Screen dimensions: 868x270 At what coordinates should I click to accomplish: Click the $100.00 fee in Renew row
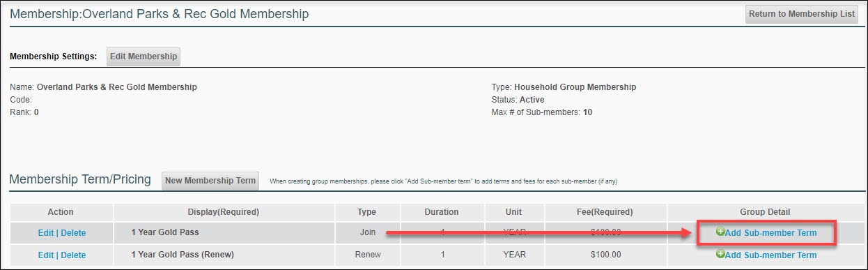tap(605, 255)
